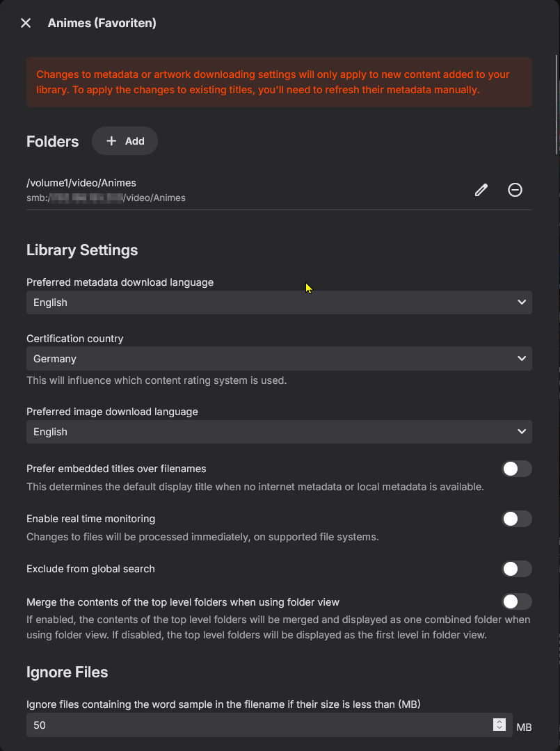Enable Prefer embedded titles over filenames
Viewport: 560px width, 751px height.
pos(517,469)
